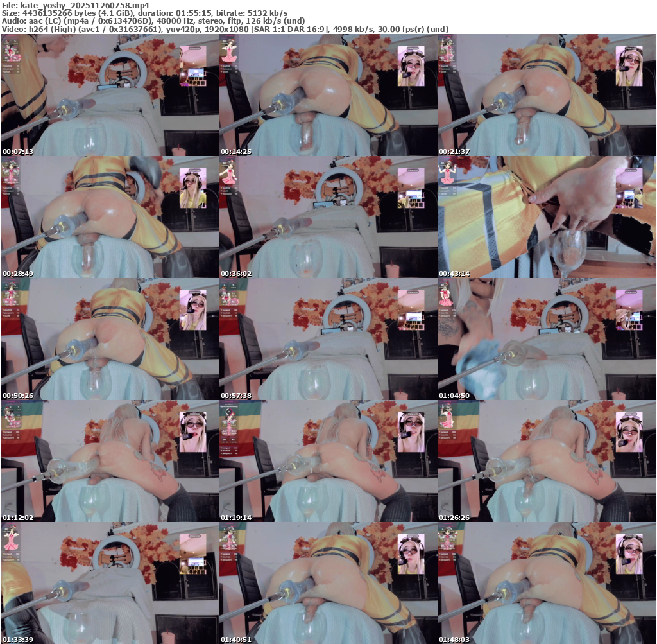The image size is (657, 644).
Task: Open the frame marked 00:50:26
Action: tap(110, 339)
